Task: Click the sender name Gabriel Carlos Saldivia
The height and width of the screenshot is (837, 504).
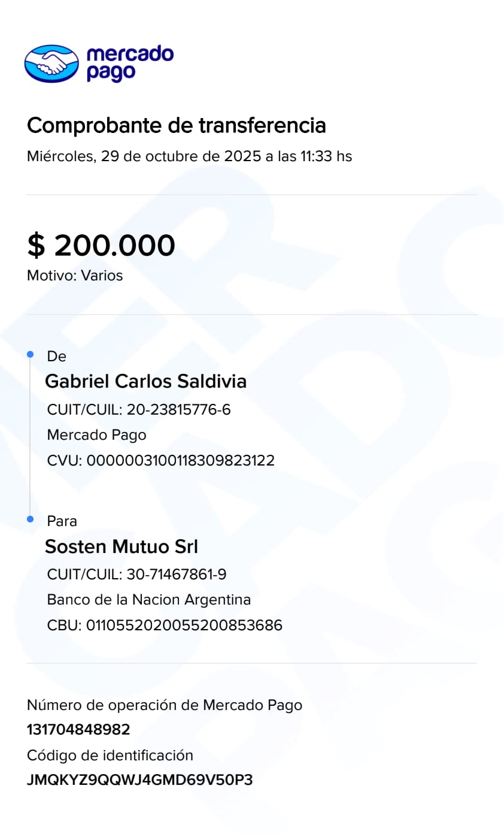Action: tap(146, 382)
